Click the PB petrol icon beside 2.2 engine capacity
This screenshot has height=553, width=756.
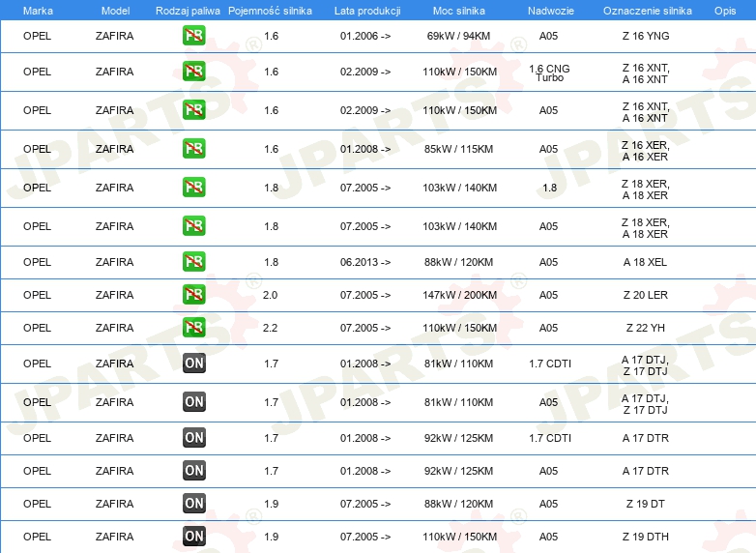pos(194,328)
